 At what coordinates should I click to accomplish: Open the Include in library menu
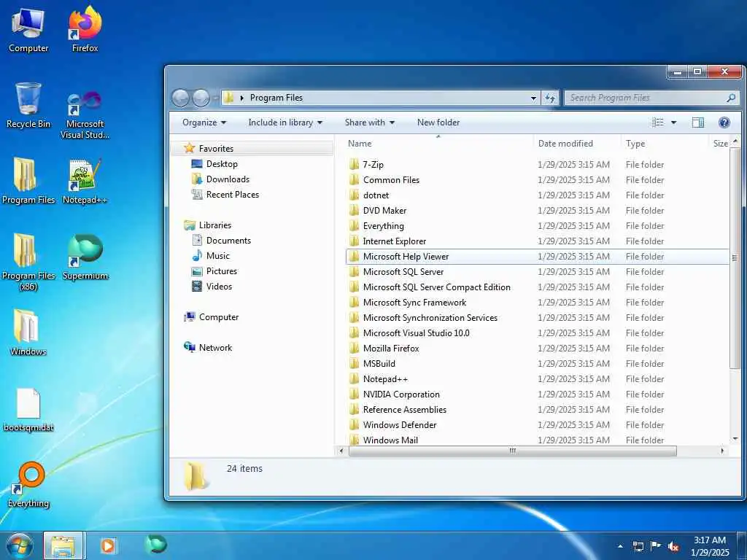pyautogui.click(x=285, y=122)
